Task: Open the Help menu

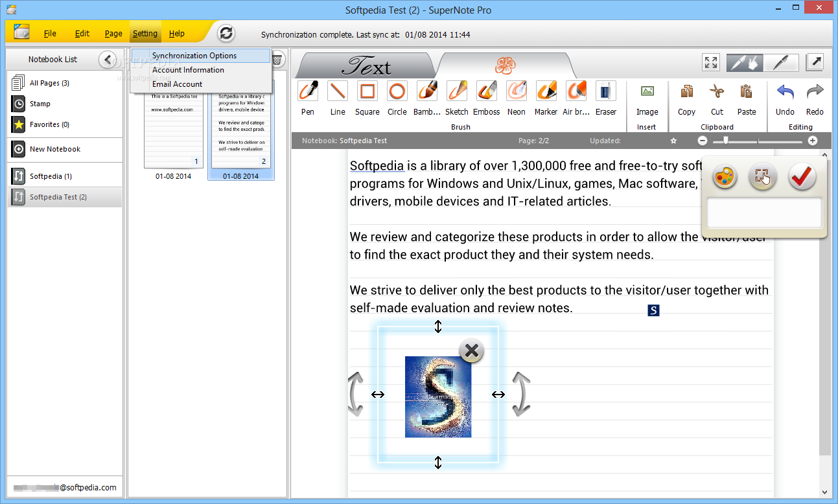Action: 177,34
